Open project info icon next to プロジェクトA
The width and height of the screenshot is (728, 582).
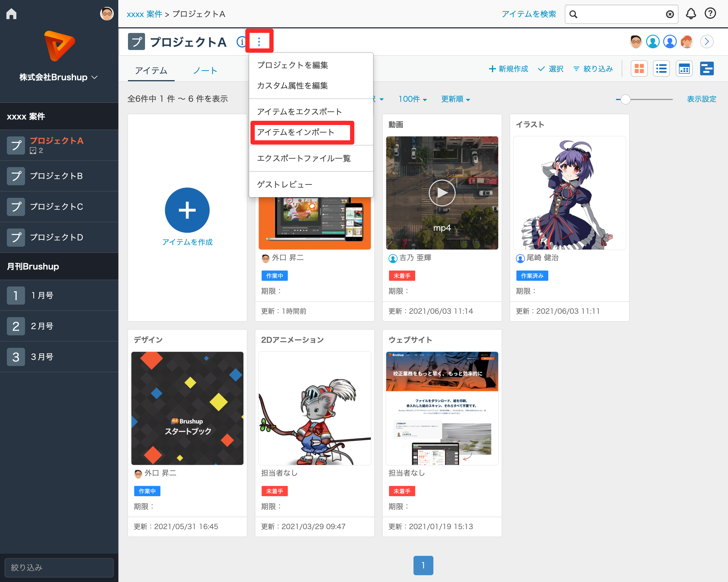241,42
